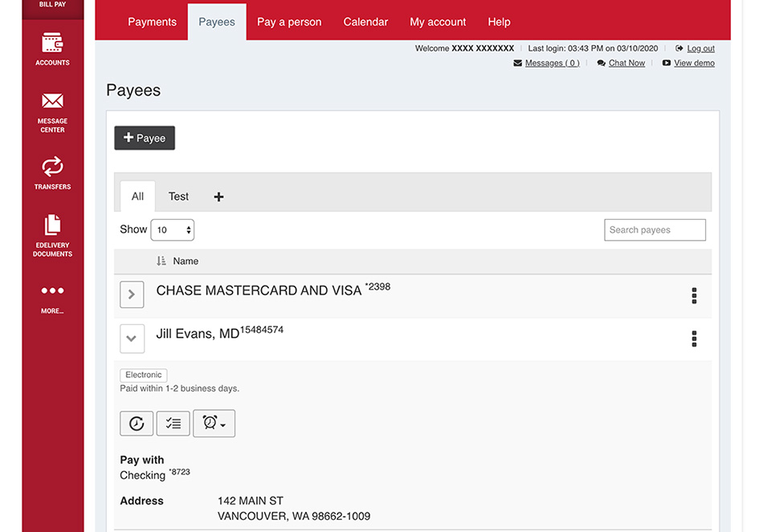This screenshot has width=763, height=532.
Task: Open Accounts from the sidebar
Action: pos(52,48)
